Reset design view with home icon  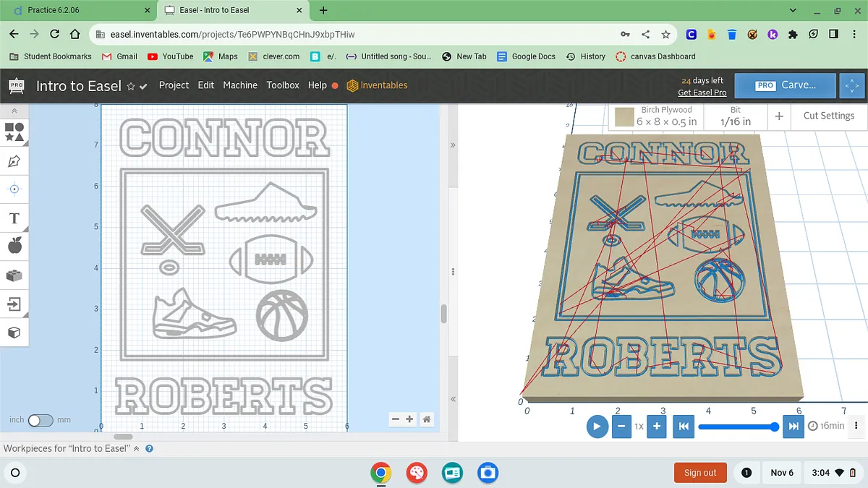pyautogui.click(x=427, y=419)
